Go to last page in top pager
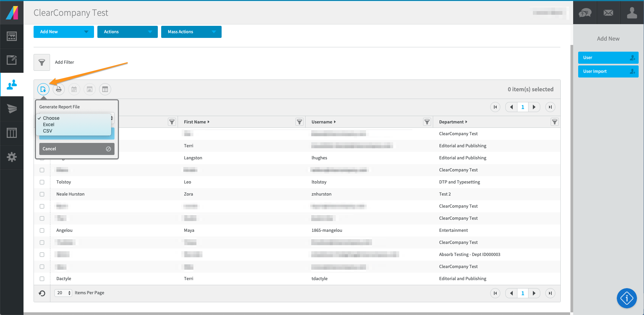This screenshot has height=315, width=644. click(x=550, y=107)
